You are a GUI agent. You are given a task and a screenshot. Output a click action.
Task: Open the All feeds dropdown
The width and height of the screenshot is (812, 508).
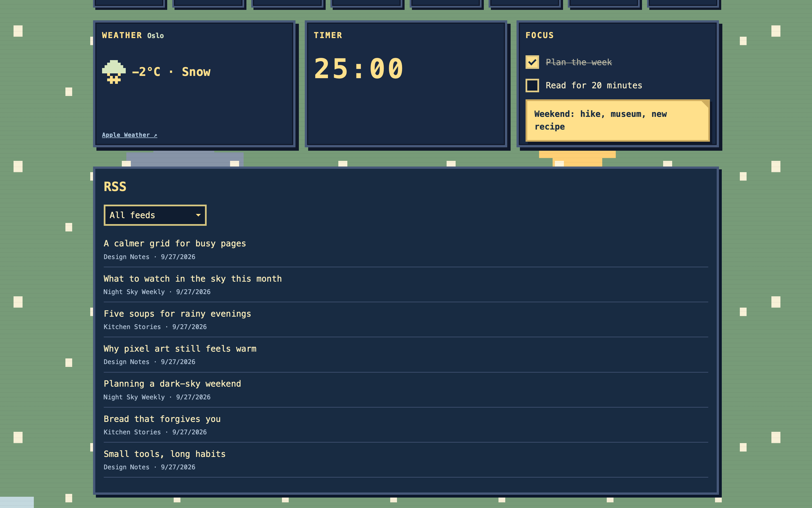click(x=155, y=215)
